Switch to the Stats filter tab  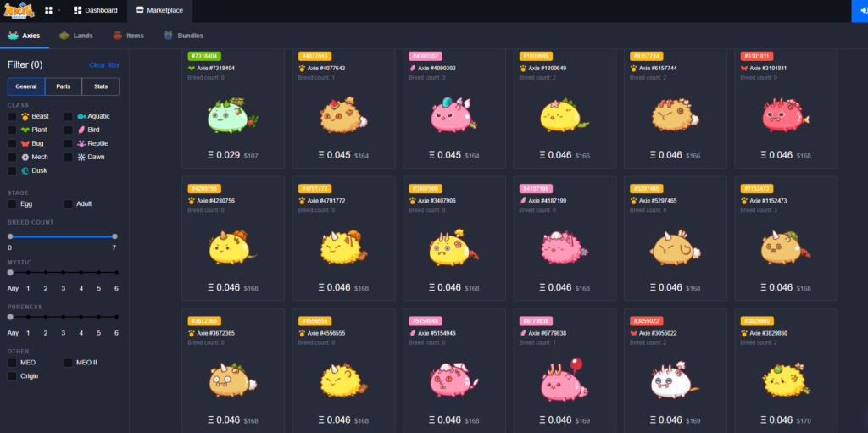(x=100, y=86)
